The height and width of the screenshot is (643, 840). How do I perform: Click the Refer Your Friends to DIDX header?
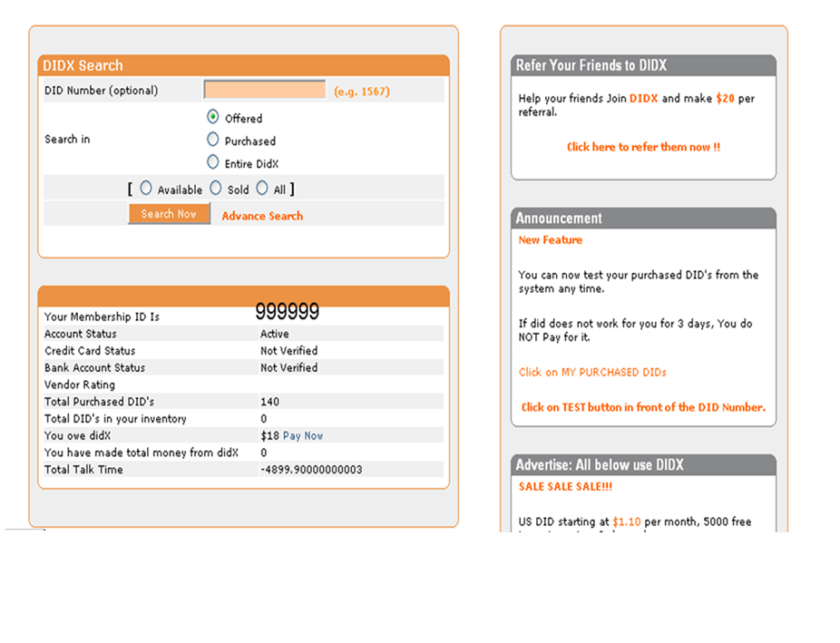coord(591,65)
